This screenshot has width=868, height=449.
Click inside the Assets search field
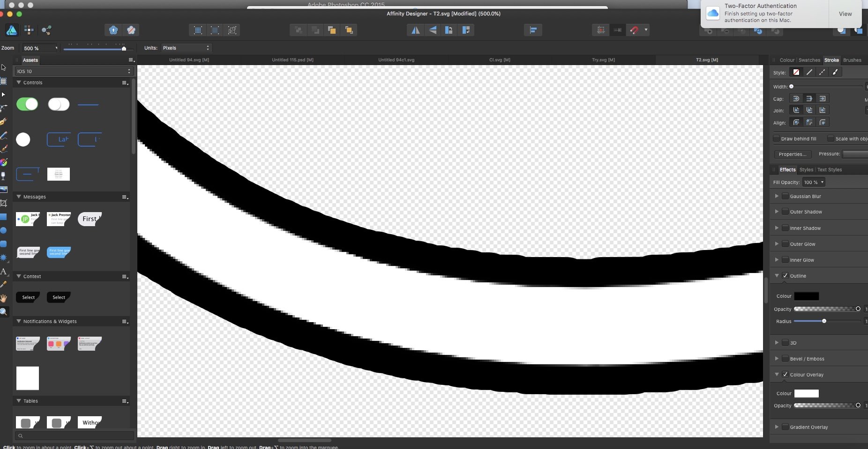[75, 435]
